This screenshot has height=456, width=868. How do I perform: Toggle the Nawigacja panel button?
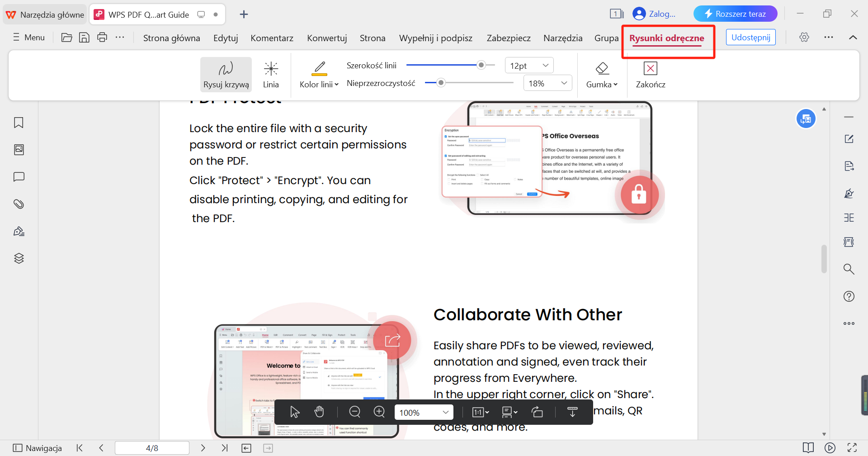click(38, 448)
